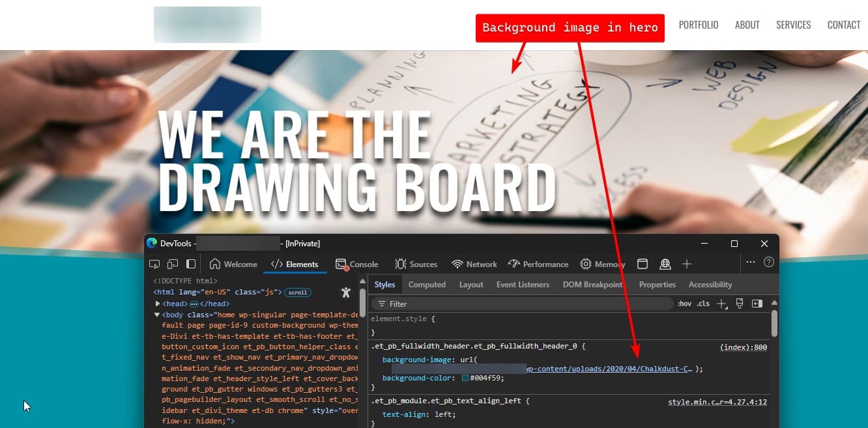Add a new style rule with plus icon
Image resolution: width=868 pixels, height=428 pixels.
[721, 304]
